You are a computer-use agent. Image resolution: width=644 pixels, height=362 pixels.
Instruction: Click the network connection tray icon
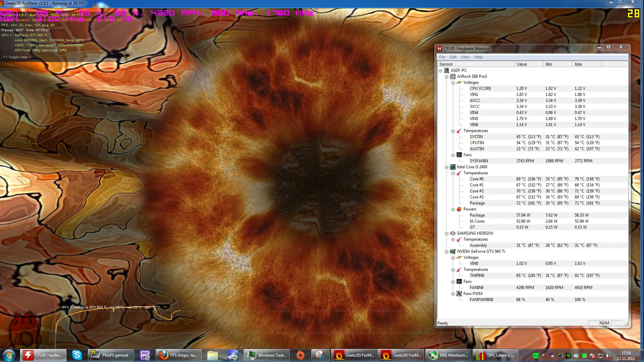(x=600, y=356)
